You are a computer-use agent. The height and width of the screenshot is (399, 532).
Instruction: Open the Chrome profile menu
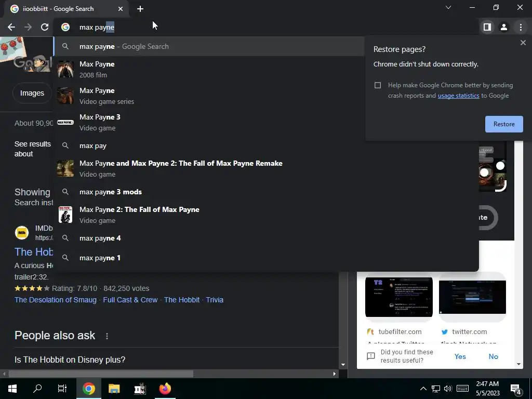pyautogui.click(x=504, y=27)
